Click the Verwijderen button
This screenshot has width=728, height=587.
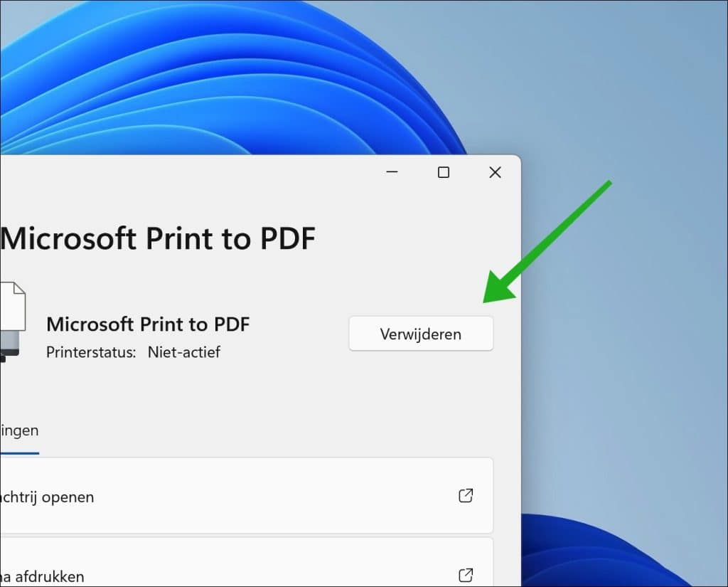coord(421,334)
